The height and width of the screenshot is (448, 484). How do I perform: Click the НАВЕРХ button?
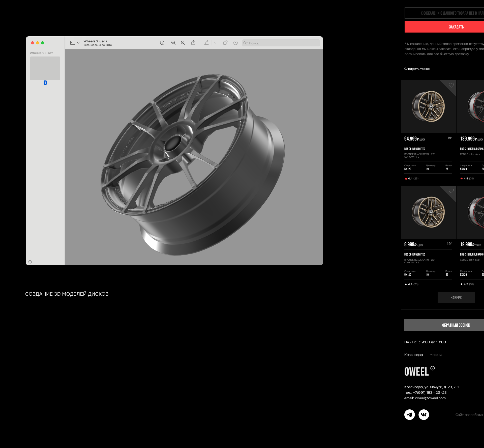(x=456, y=298)
